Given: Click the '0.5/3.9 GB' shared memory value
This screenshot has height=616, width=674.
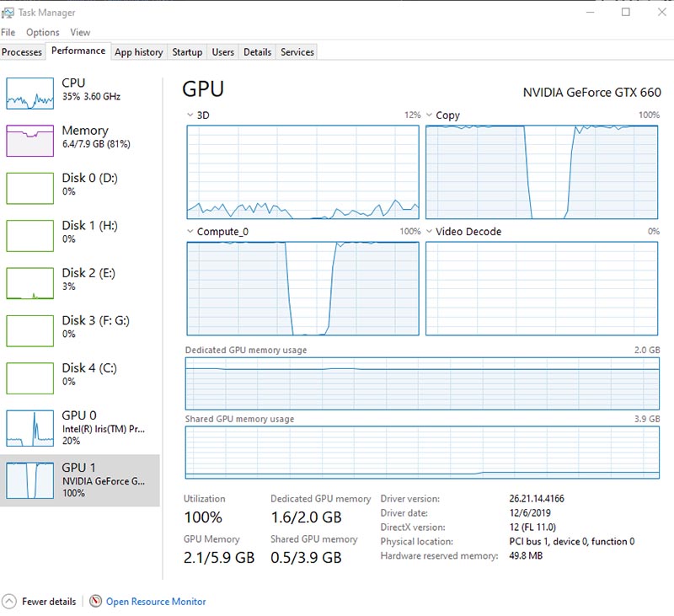Looking at the screenshot, I should point(306,558).
